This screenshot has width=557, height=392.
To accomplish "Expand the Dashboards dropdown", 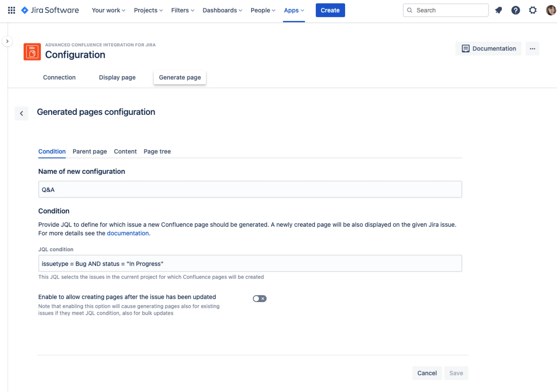I will click(222, 10).
